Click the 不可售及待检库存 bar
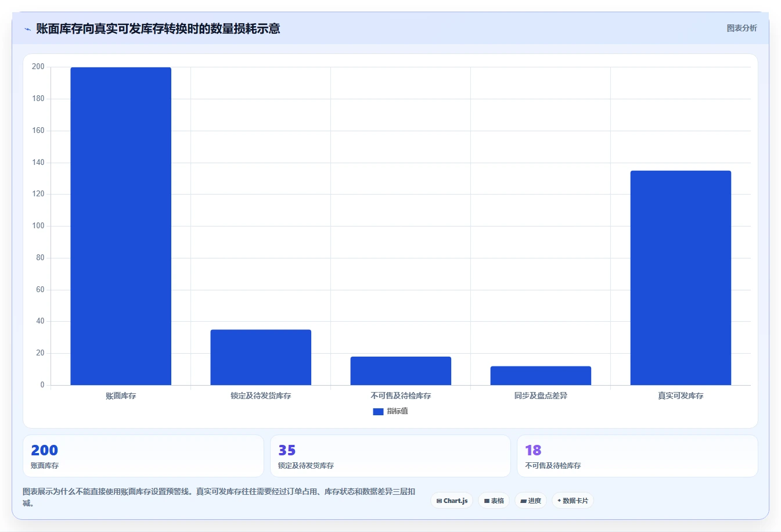The width and height of the screenshot is (781, 532). (x=401, y=371)
